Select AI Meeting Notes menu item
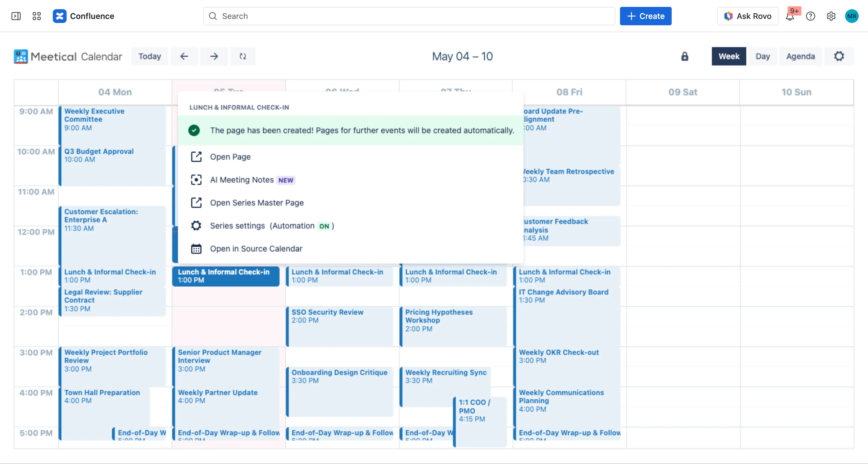 coord(350,180)
